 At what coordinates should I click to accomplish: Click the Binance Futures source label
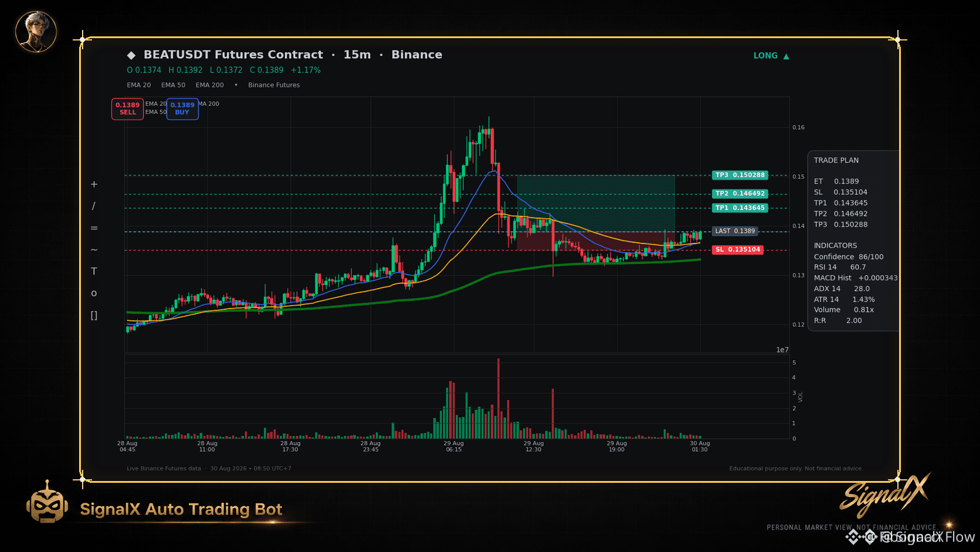274,85
